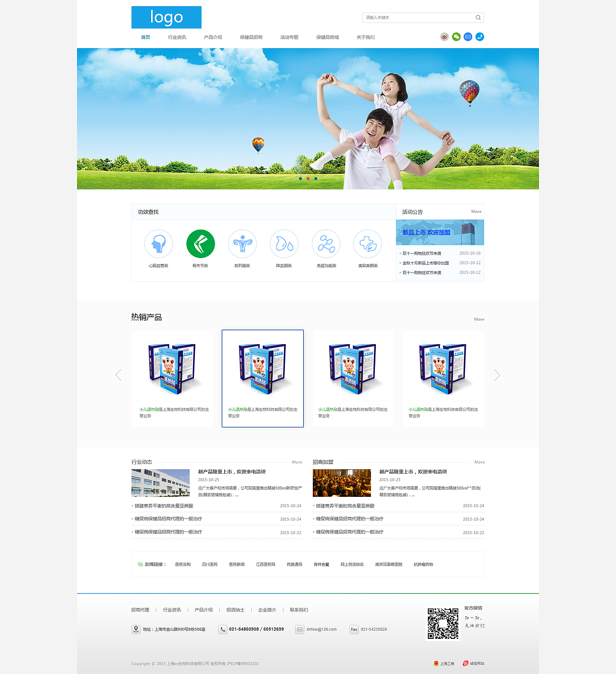Click the 新产品隆重上市 news headline
Screen dimensions: 616x674
pos(231,472)
